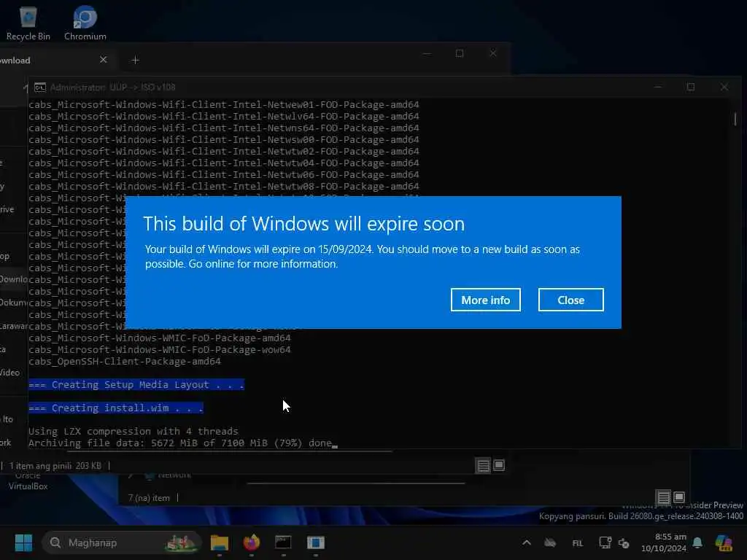Screen dimensions: 747x560
Task: Switch to the command prompt taskbar icon
Action: pyautogui.click(x=284, y=542)
